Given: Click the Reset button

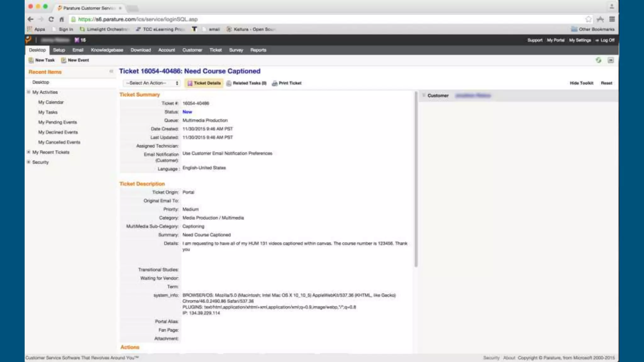Looking at the screenshot, I should click(606, 83).
